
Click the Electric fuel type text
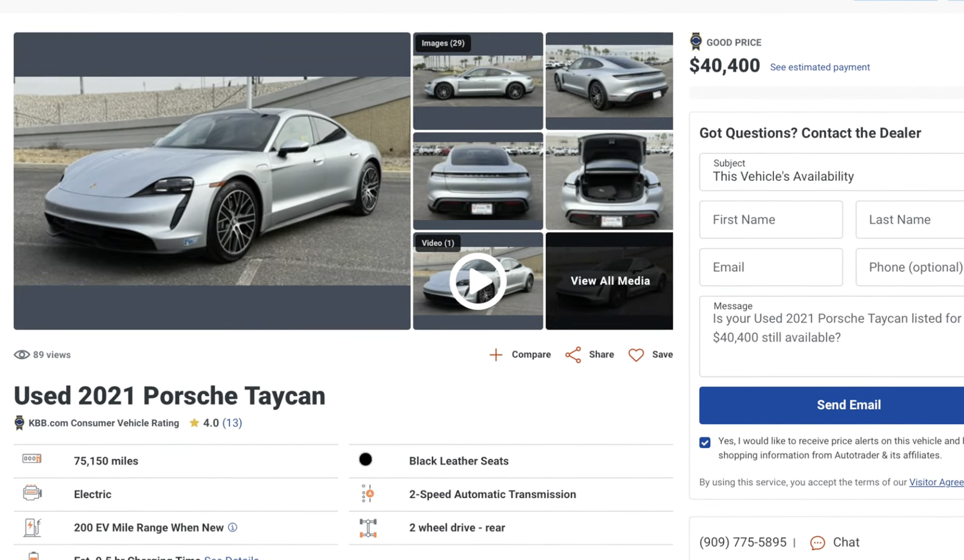[92, 494]
